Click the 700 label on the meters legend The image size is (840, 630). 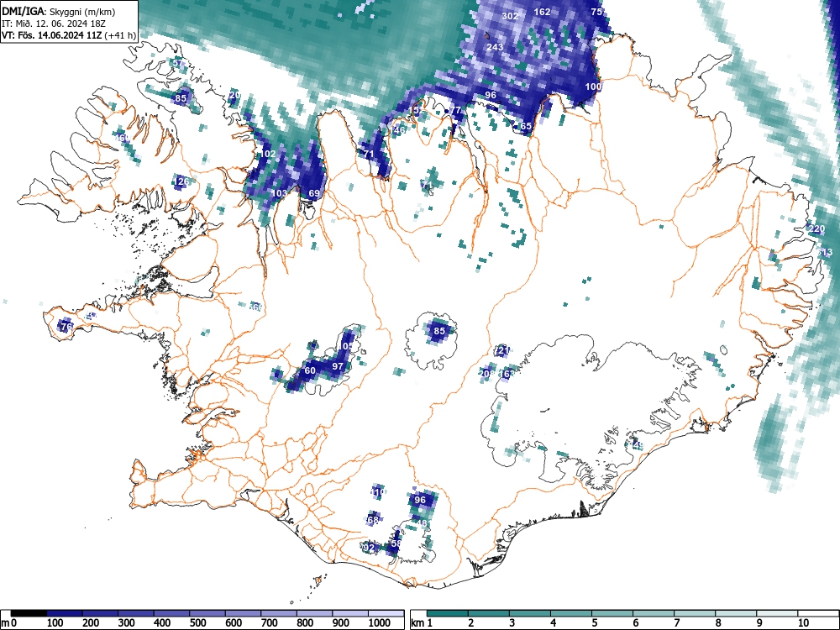[x=269, y=623]
